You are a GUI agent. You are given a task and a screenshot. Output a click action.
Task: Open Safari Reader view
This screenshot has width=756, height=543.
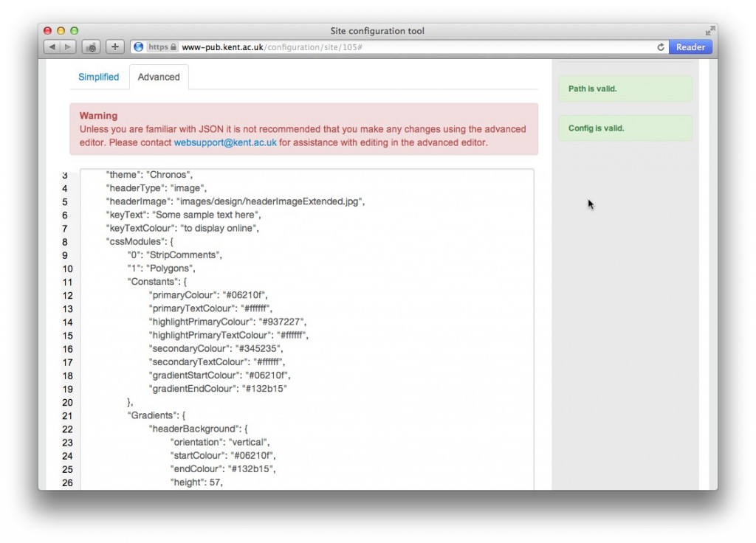click(x=690, y=47)
